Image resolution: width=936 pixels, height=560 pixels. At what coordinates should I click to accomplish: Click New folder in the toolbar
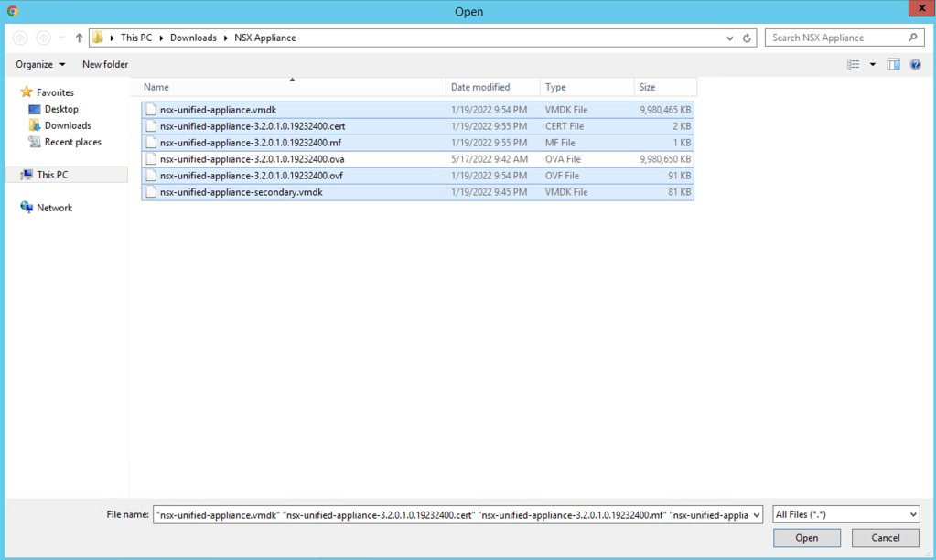105,64
